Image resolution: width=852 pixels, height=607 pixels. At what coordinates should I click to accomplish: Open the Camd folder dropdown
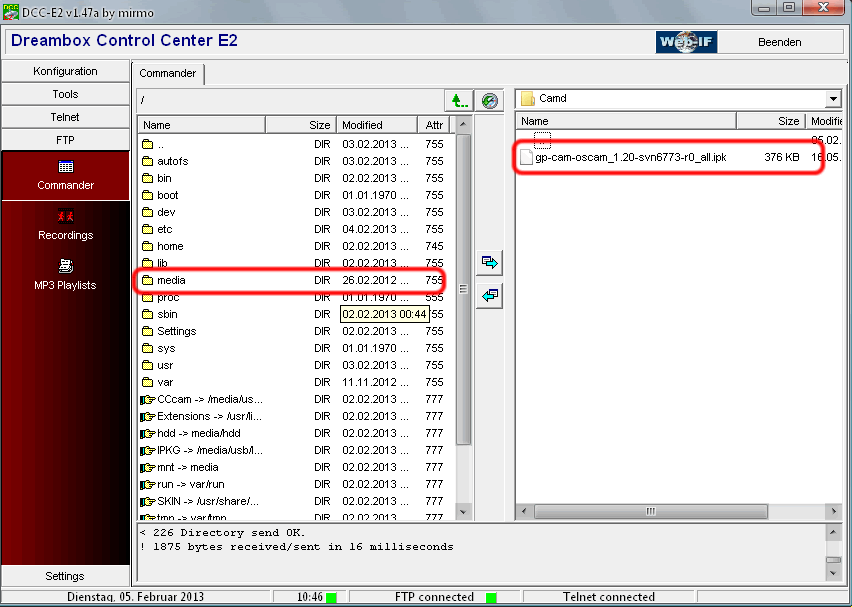[833, 99]
